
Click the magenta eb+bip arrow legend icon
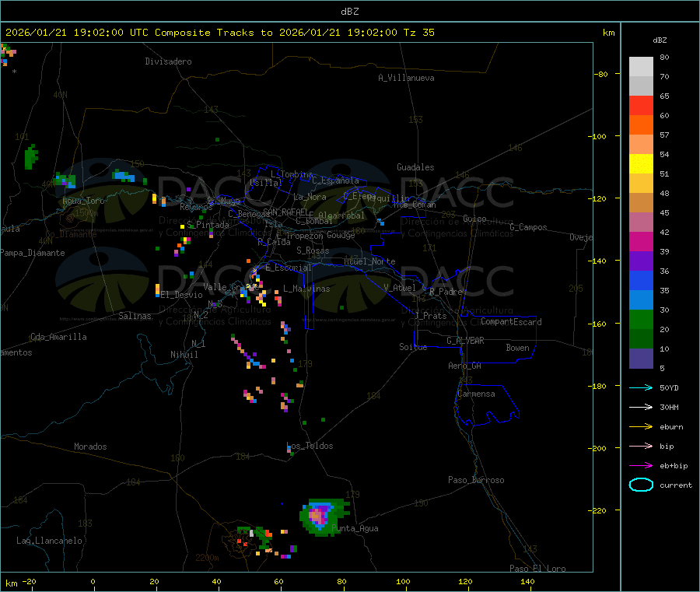[x=641, y=466]
